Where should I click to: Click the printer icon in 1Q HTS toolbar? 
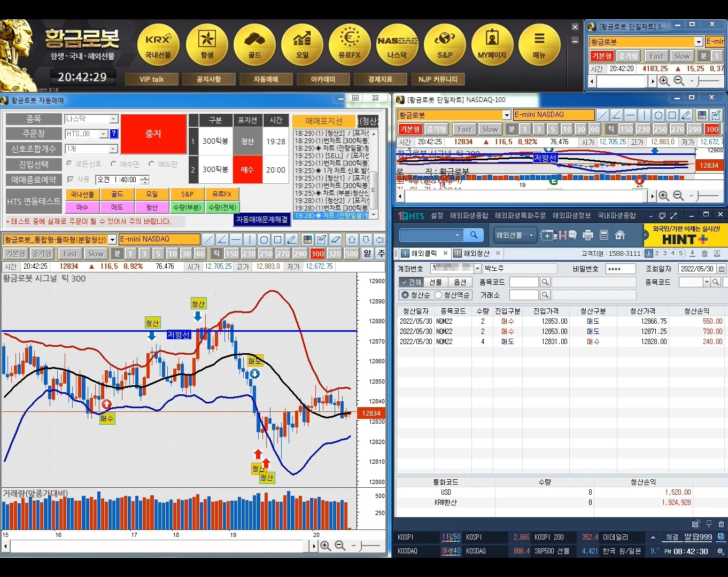[x=588, y=235]
